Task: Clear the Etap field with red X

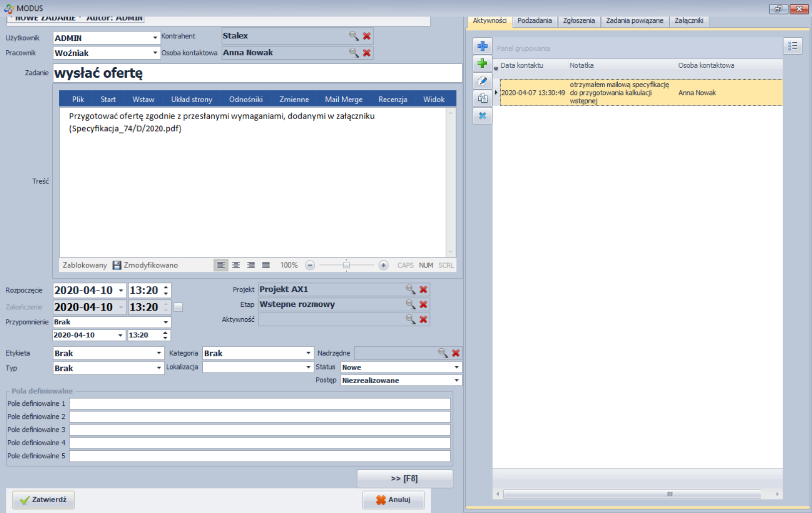Action: pyautogui.click(x=423, y=304)
